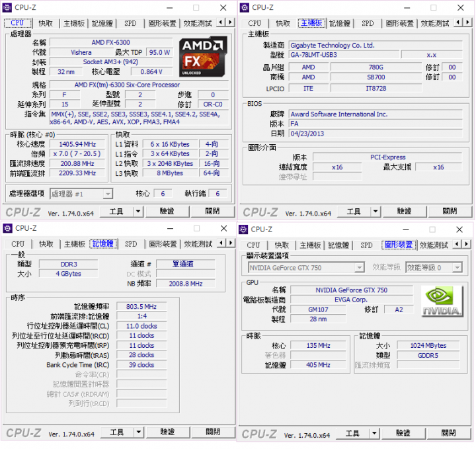Click Gigabyte Technology Co. Ltd. manufacturer field
The image size is (476, 449).
coord(376,45)
